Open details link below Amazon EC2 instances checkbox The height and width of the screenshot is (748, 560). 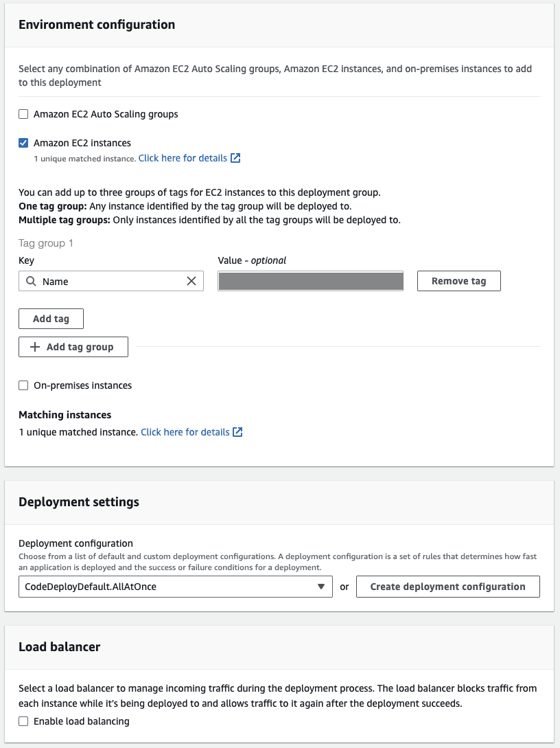(183, 158)
